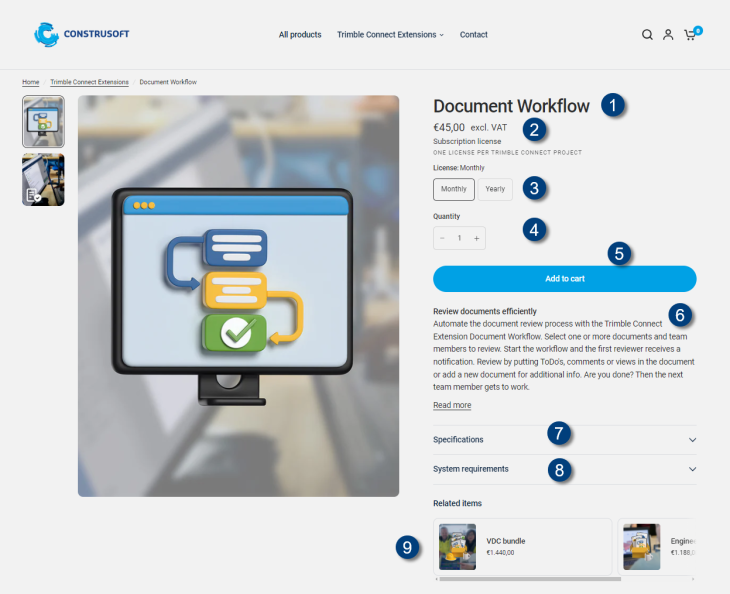Expand the System requirements section

click(x=565, y=469)
